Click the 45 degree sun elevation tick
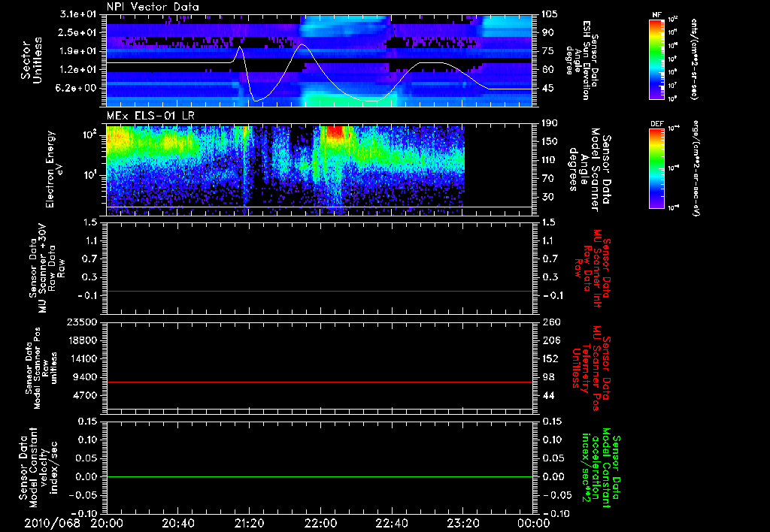The width and height of the screenshot is (770, 532). pyautogui.click(x=547, y=89)
